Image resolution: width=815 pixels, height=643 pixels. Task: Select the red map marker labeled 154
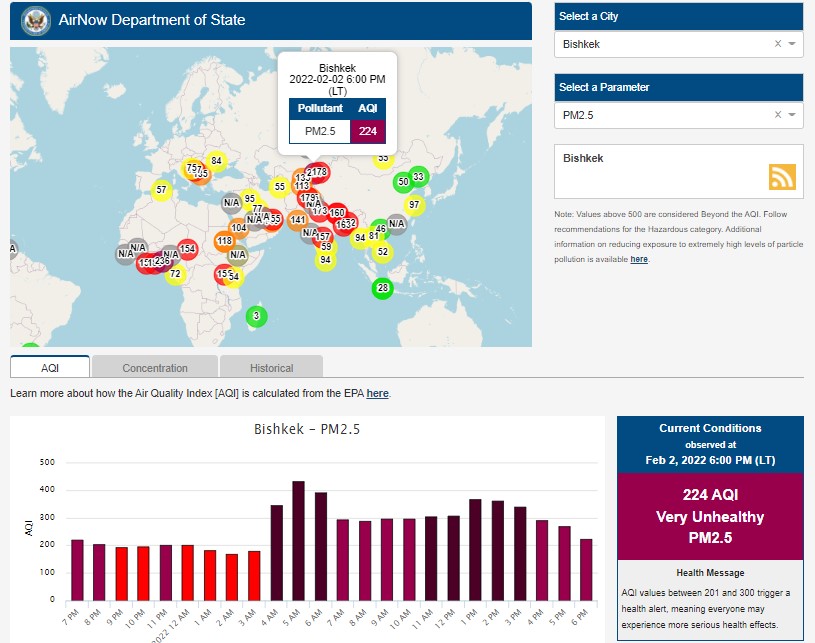coord(187,249)
